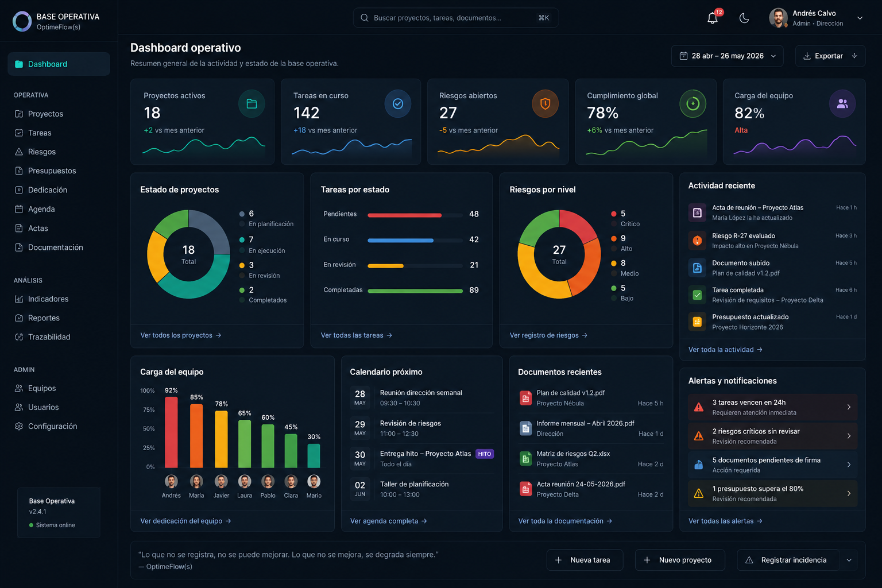Click the Proyectos activos folder icon
Viewport: 882px width, 588px height.
pyautogui.click(x=252, y=104)
